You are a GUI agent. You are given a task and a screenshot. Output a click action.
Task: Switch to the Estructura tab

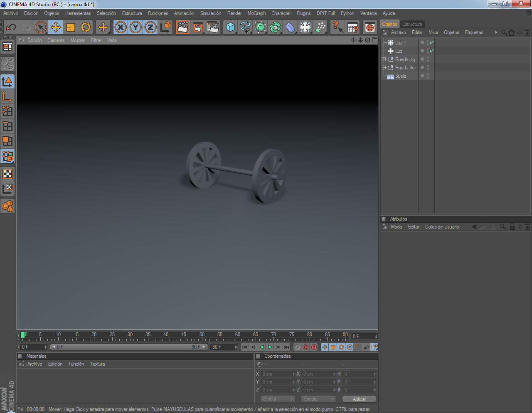[412, 24]
